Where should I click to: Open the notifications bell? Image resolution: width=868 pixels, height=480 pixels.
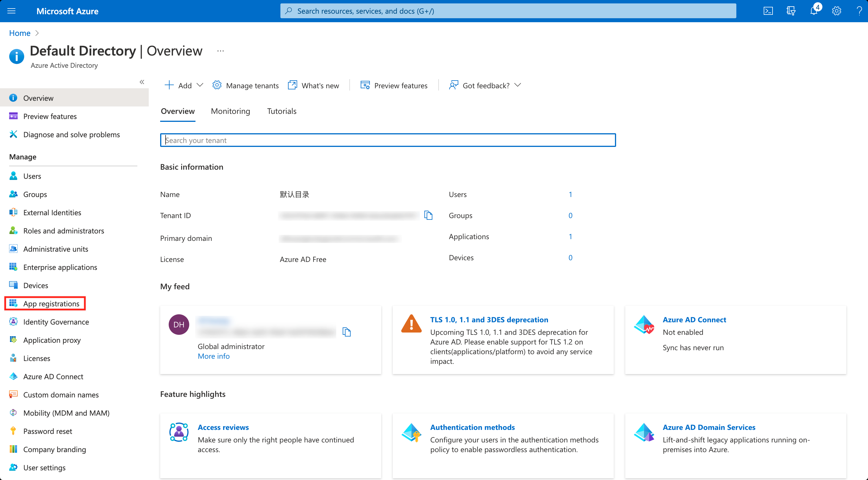click(x=814, y=11)
